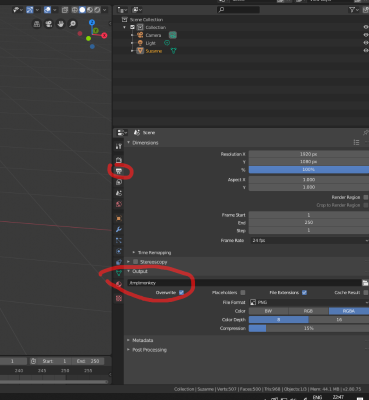369x400 pixels.
Task: Switch viewport to orthographic grid view
Action: tap(37, 24)
